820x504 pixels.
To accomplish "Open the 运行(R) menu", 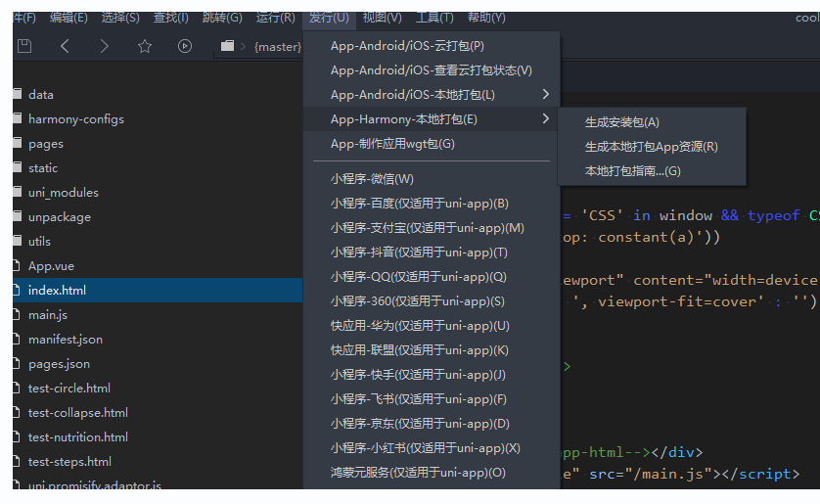I will [x=275, y=18].
